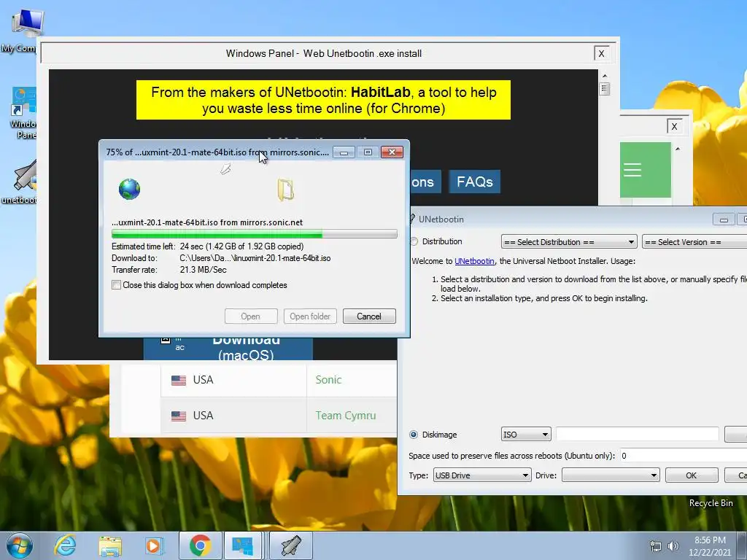Switch to Google Chrome in the taskbar
This screenshot has width=747, height=560.
coord(200,545)
